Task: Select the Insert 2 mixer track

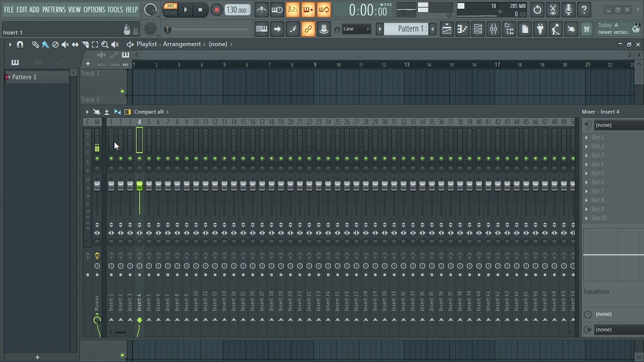Action: 121,302
